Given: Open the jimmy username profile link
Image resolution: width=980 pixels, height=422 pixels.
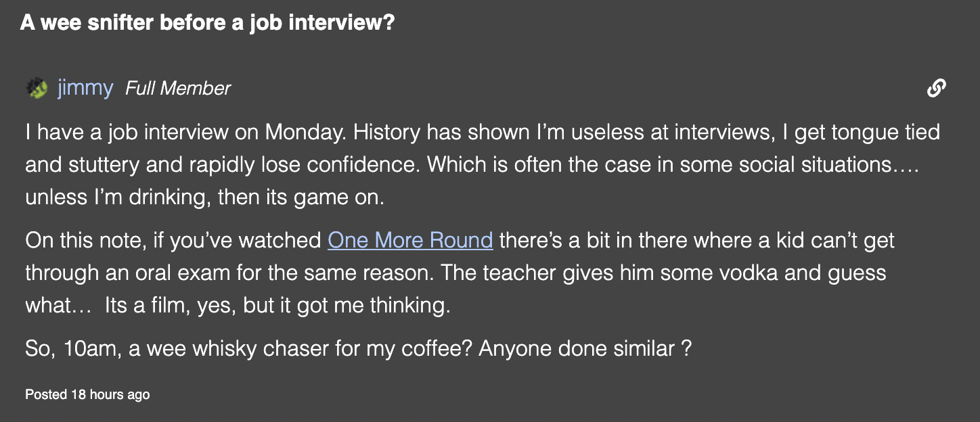Looking at the screenshot, I should click(85, 88).
